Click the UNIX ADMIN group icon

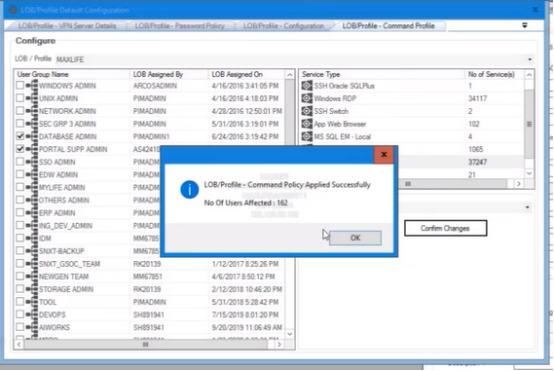[x=32, y=98]
